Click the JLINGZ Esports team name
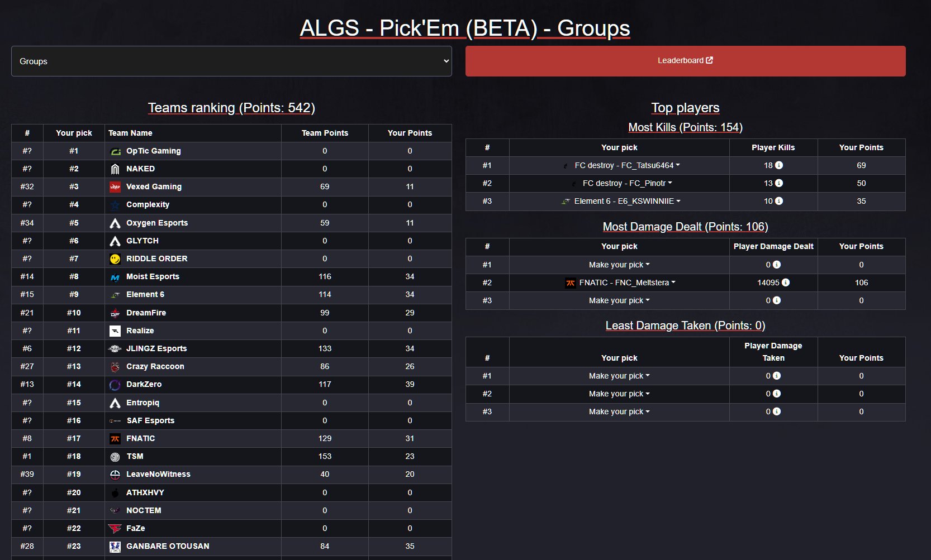This screenshot has width=931, height=560. (x=156, y=348)
